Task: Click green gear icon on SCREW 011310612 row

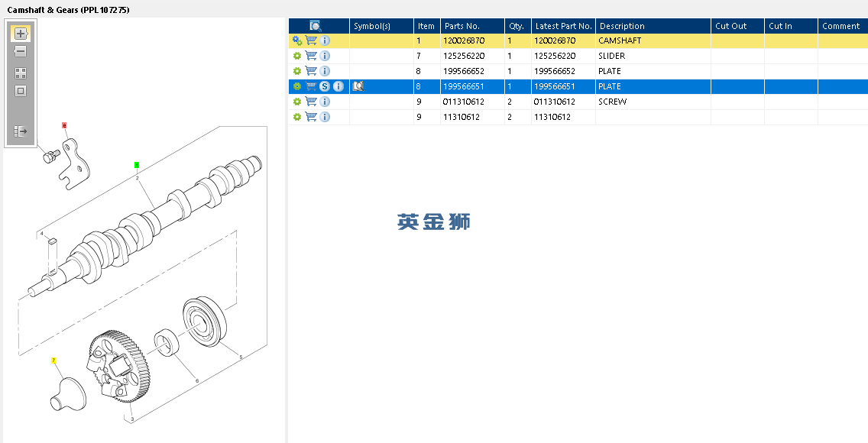Action: (x=297, y=102)
